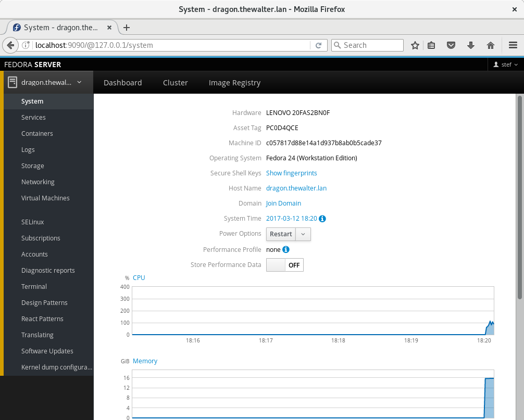This screenshot has width=524, height=420.
Task: Click the Restart button
Action: (281, 234)
